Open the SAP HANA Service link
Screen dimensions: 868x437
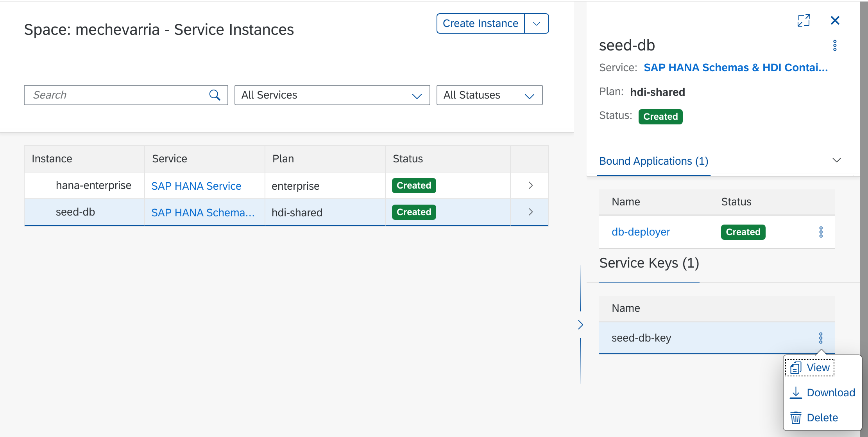click(196, 186)
